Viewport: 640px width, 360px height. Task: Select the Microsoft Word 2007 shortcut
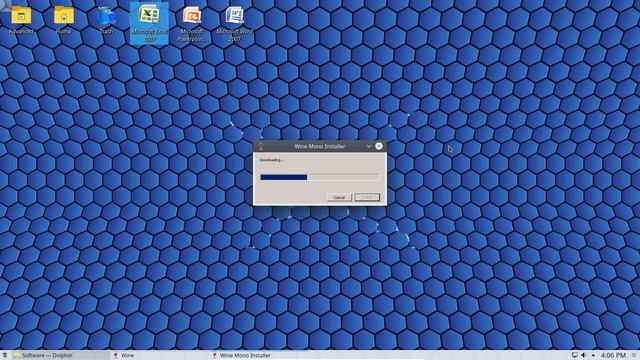(234, 23)
